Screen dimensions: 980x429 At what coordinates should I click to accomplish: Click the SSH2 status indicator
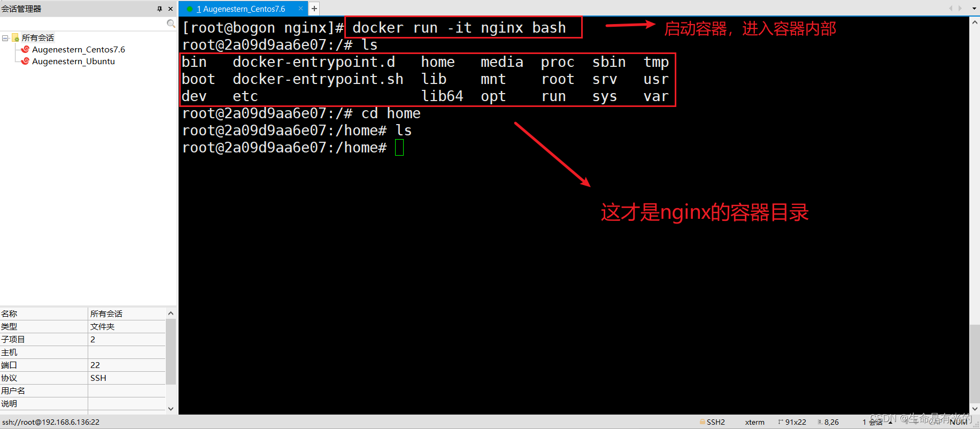click(713, 422)
